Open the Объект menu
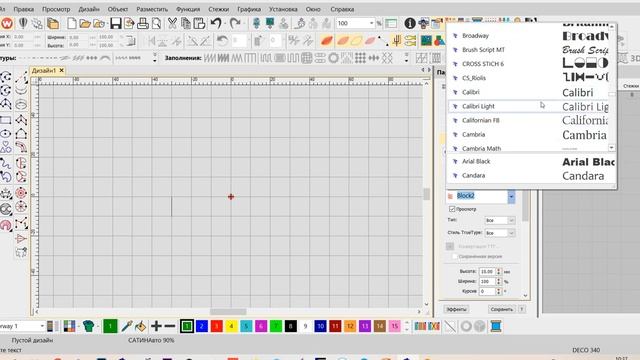Screen dimensions: 640x360 [x=118, y=9]
